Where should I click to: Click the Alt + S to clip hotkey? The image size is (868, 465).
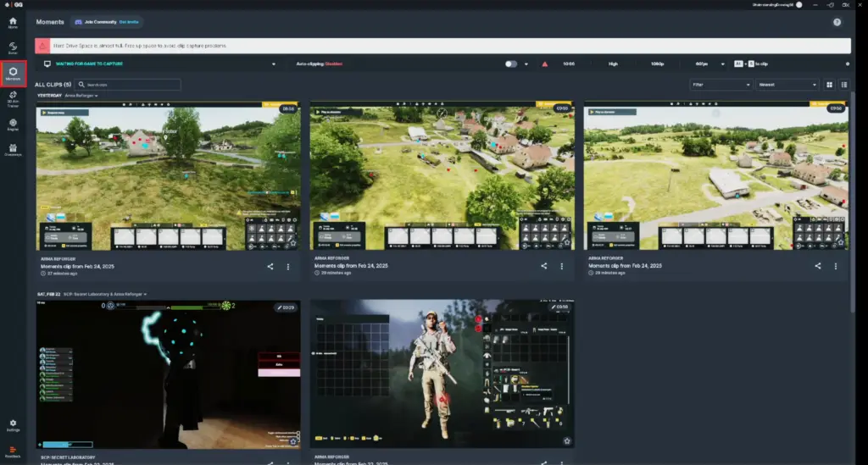coord(751,64)
